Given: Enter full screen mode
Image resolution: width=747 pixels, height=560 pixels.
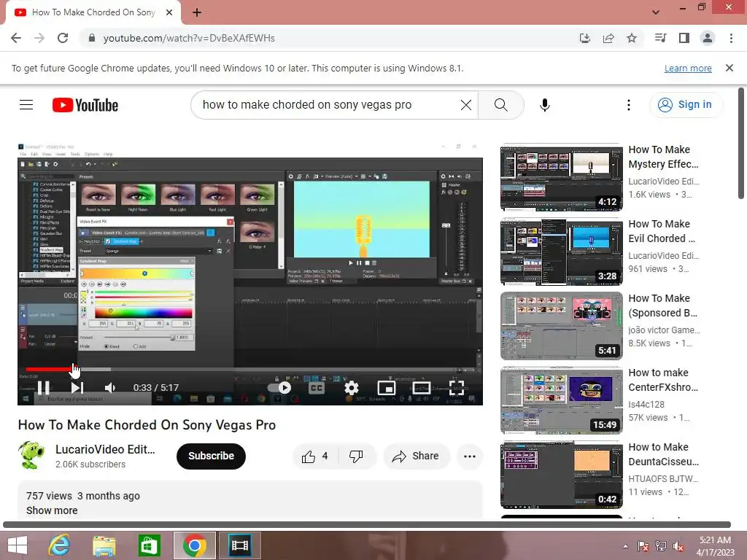Looking at the screenshot, I should point(457,388).
